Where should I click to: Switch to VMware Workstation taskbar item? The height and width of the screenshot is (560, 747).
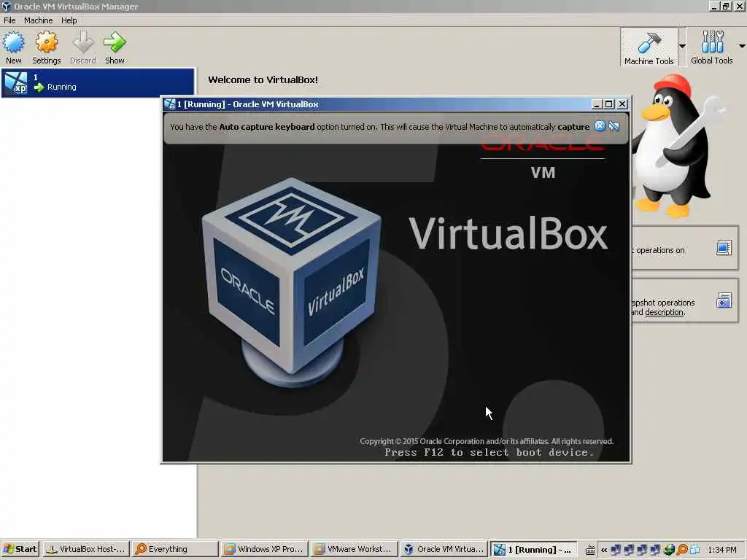click(x=353, y=549)
